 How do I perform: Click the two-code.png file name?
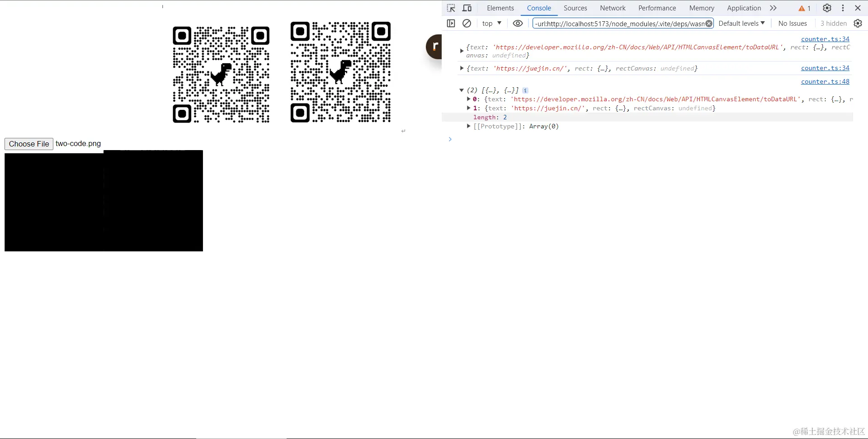coord(78,143)
